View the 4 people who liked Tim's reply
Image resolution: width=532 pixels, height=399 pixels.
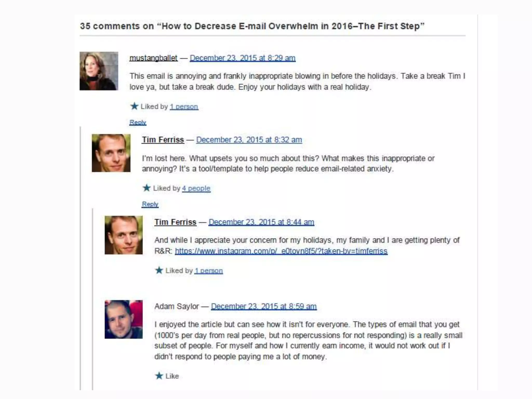(x=196, y=188)
